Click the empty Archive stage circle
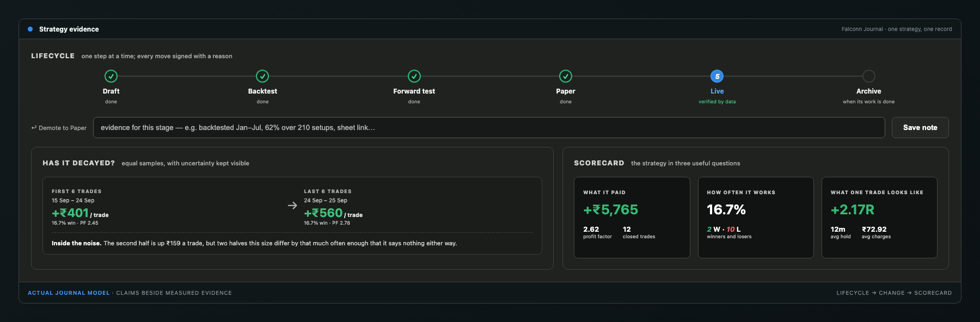The width and height of the screenshot is (980, 322). [x=869, y=76]
